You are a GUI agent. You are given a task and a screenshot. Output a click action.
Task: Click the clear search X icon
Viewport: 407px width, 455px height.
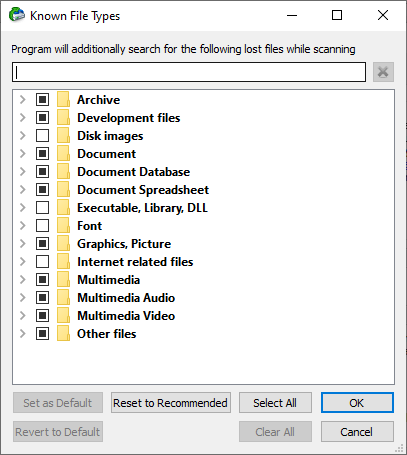coord(383,72)
